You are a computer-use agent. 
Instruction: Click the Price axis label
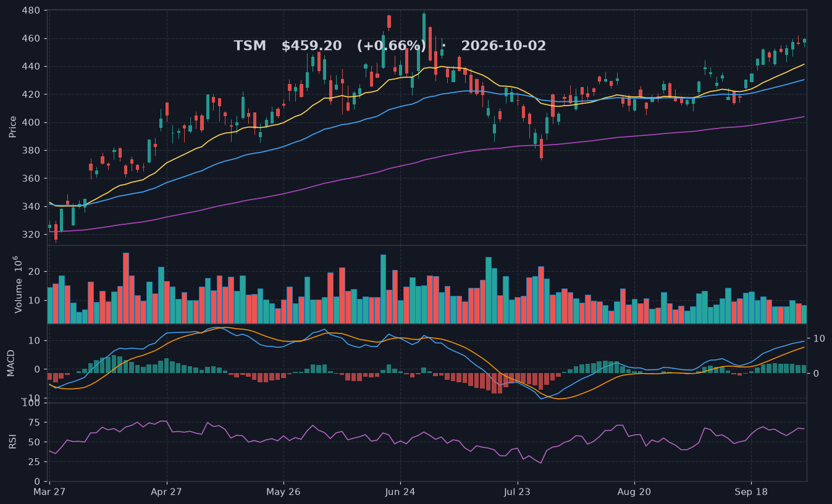point(12,126)
